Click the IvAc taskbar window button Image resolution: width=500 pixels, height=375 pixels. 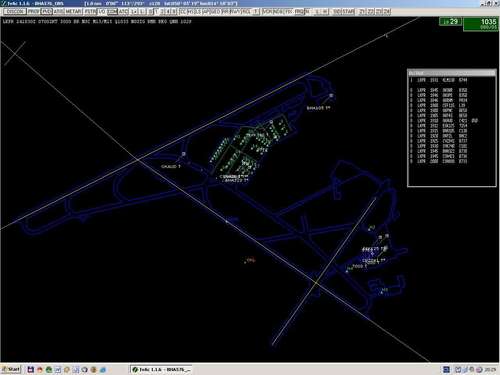pos(162,369)
